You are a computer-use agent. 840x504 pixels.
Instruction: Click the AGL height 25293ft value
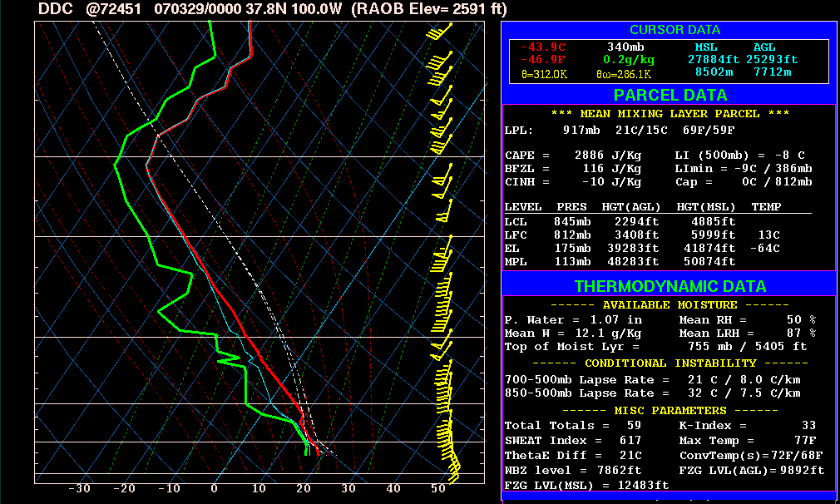pos(772,59)
